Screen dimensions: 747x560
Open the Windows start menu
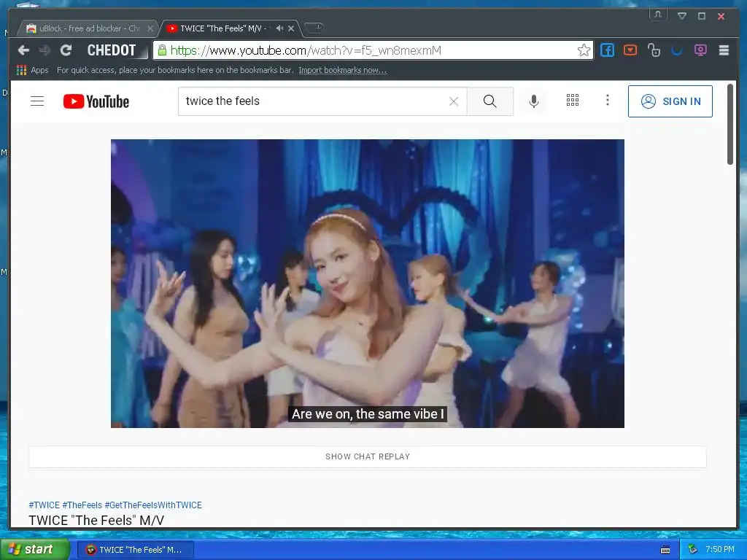click(34, 550)
